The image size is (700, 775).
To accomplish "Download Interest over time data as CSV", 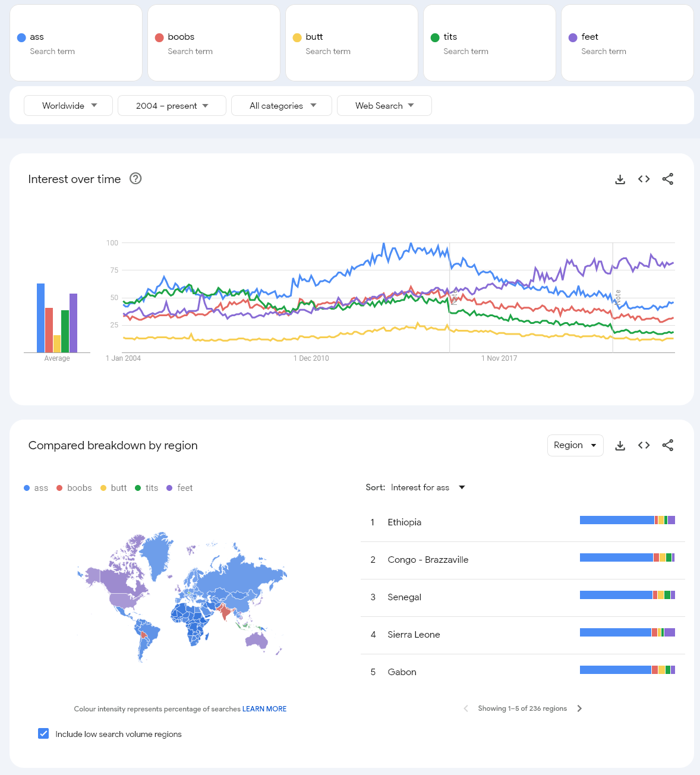I will tap(620, 179).
